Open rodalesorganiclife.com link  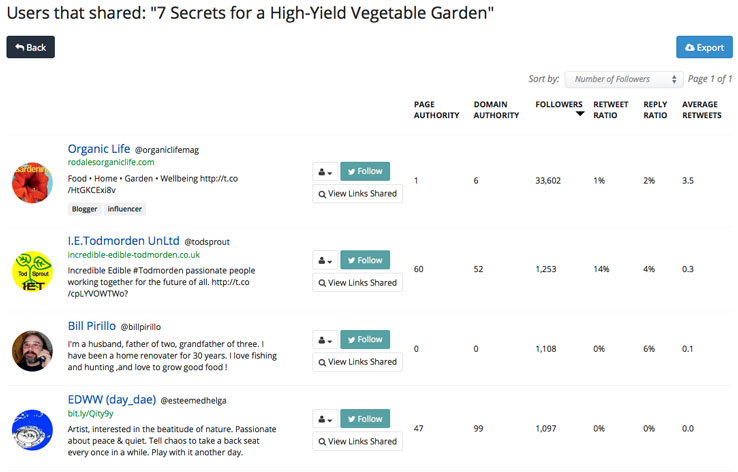pos(111,162)
